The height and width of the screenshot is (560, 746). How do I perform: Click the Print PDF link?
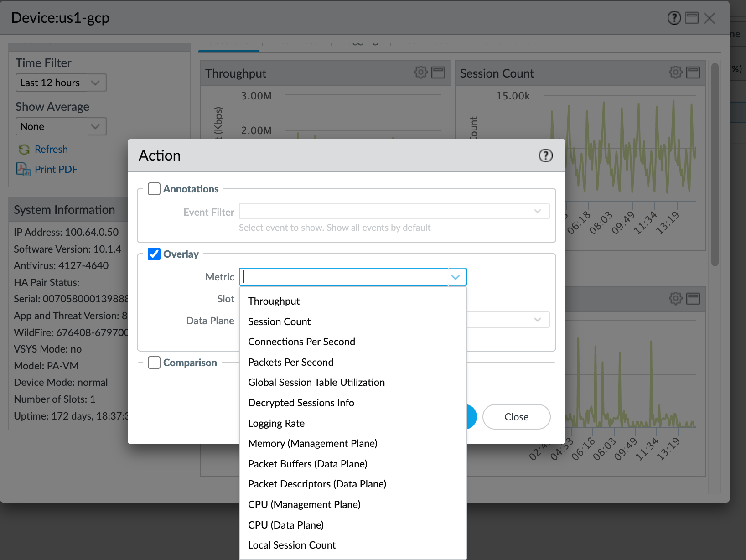[x=56, y=169]
